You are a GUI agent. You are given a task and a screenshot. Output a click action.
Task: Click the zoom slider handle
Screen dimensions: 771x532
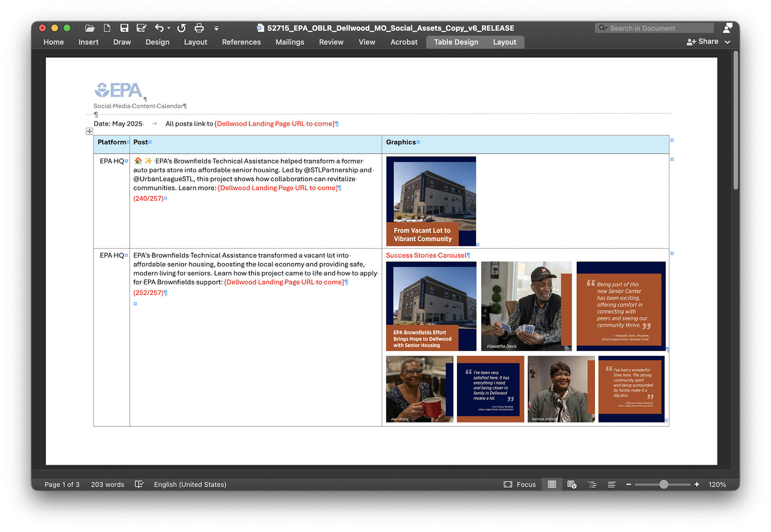[x=663, y=484]
